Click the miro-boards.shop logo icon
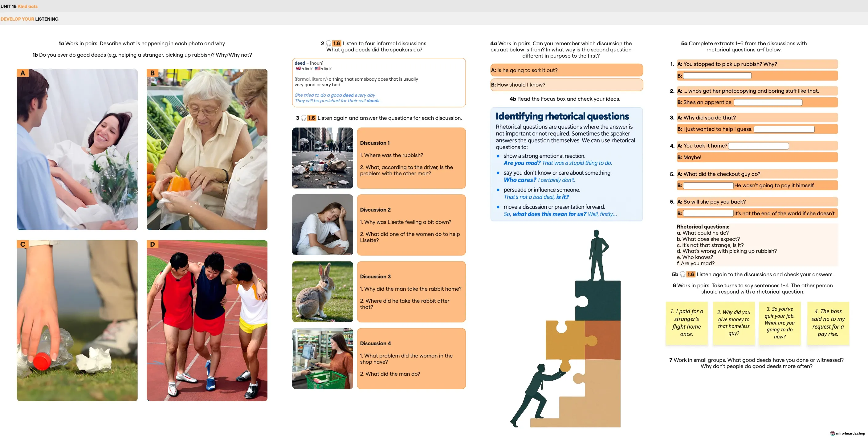868x437 pixels. (832, 433)
